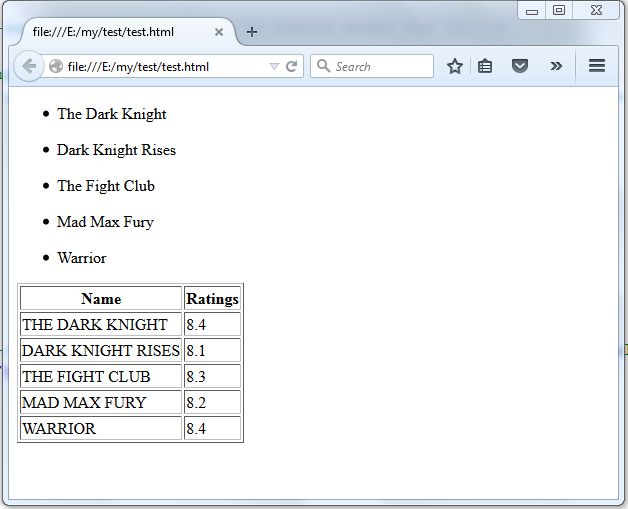Viewport: 628px width, 509px height.
Task: Open a new tab with plus button
Action: [x=252, y=32]
